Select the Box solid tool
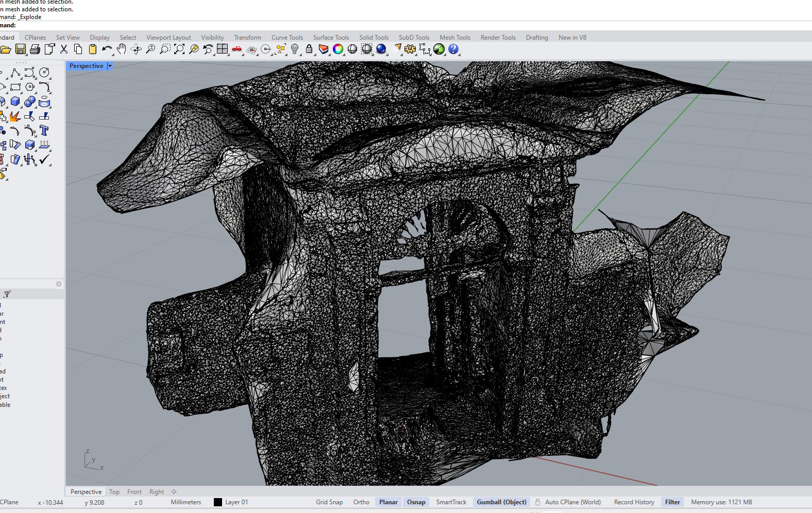 [15, 102]
